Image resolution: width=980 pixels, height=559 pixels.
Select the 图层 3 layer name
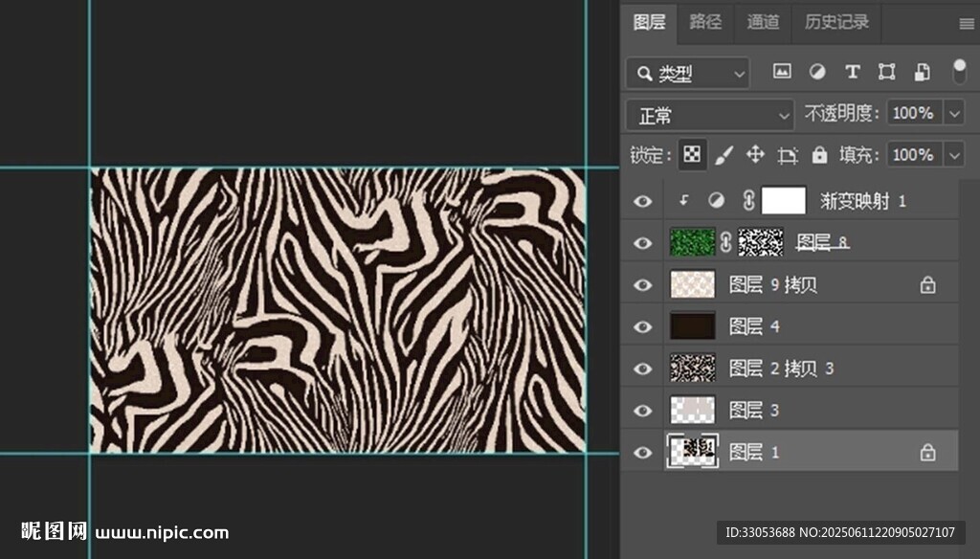click(x=754, y=411)
